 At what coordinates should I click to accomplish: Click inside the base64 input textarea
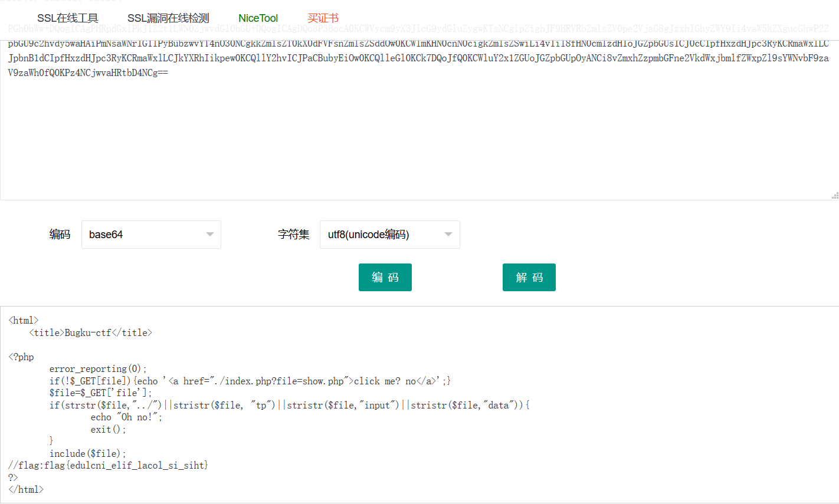pyautogui.click(x=419, y=120)
